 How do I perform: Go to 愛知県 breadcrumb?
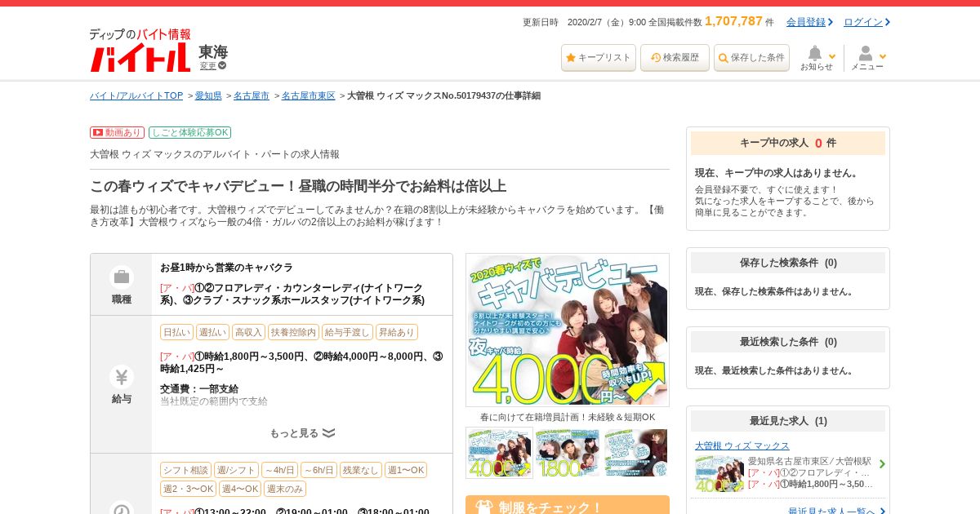point(208,95)
